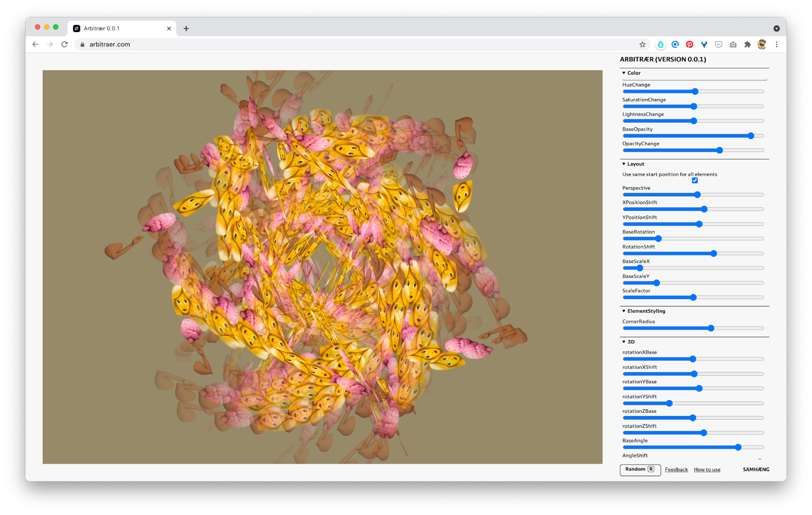Click the HueChange slider

point(693,92)
